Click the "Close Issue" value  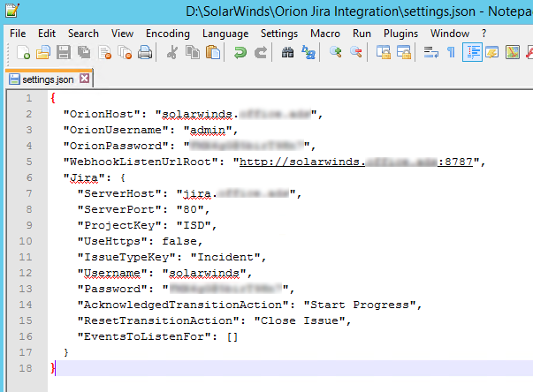(x=300, y=320)
